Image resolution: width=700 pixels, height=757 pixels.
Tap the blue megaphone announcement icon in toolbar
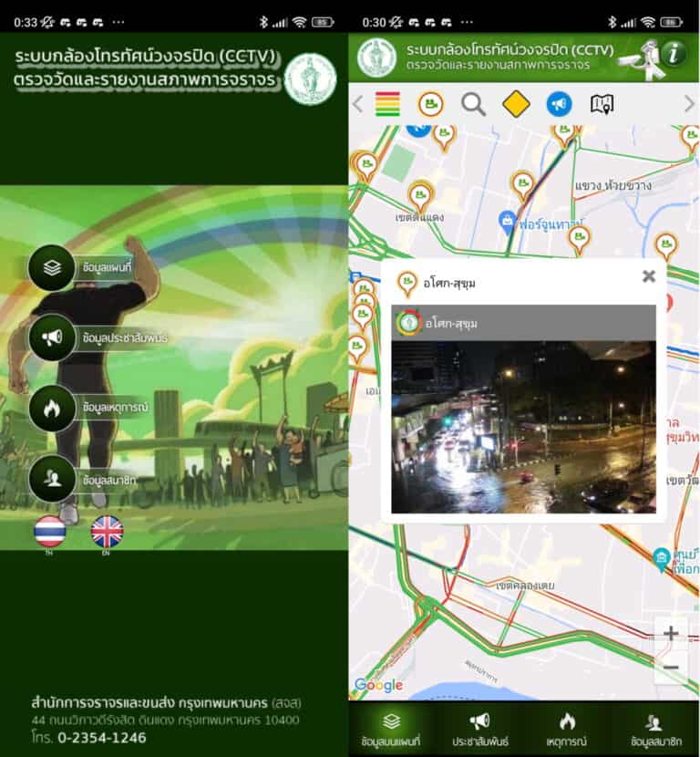pyautogui.click(x=559, y=104)
